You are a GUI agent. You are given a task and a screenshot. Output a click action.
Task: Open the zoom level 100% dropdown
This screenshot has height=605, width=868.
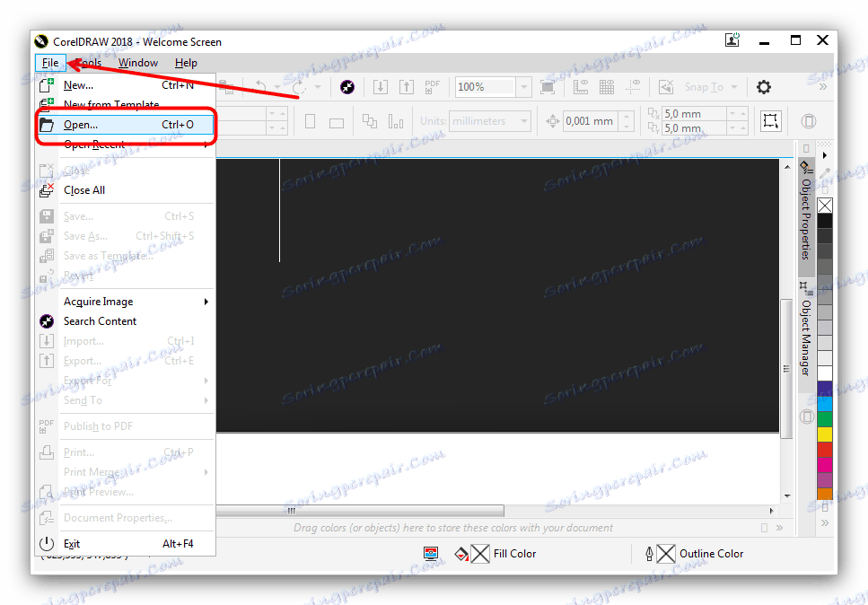(x=523, y=87)
